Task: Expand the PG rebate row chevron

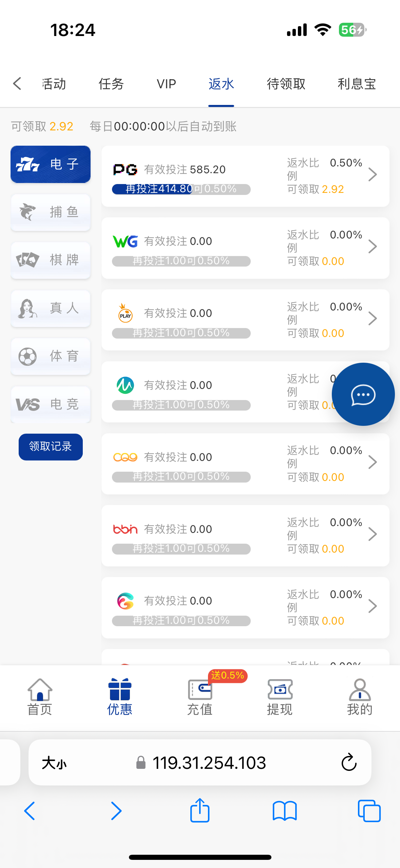Action: click(x=373, y=175)
